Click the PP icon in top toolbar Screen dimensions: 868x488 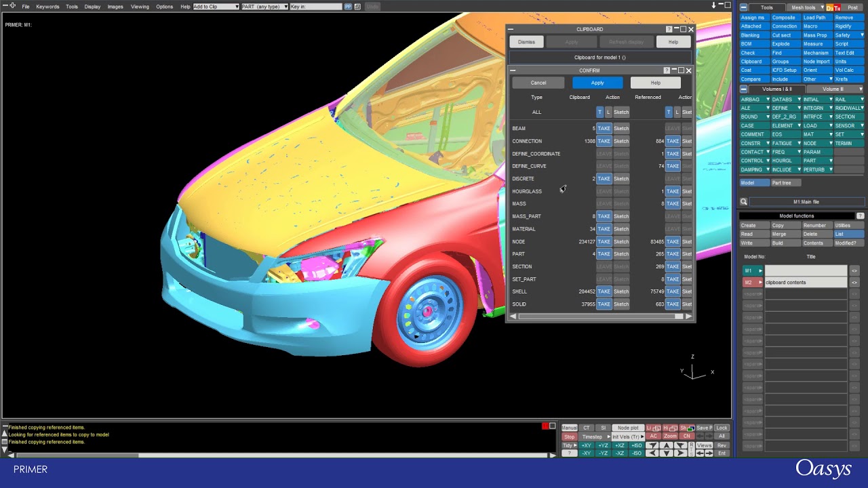coord(348,7)
